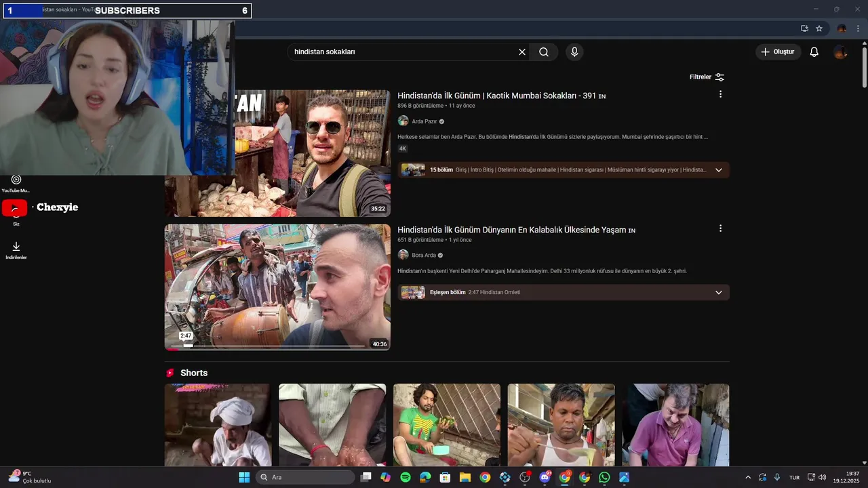Open video Hindistan'da İlk Günüm Kaotik Mumbai Sokakları
The width and height of the screenshot is (868, 488).
(501, 96)
